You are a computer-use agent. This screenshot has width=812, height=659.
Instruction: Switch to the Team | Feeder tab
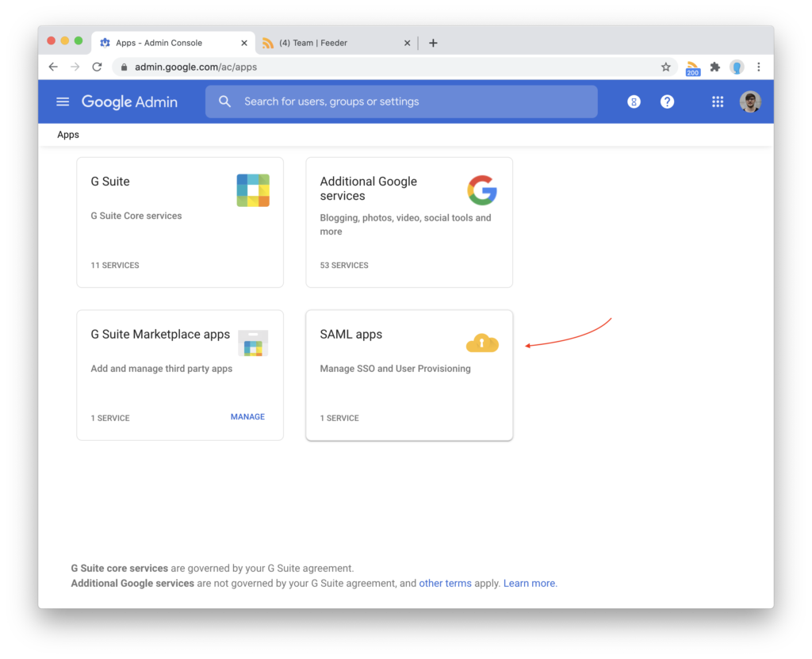pos(336,43)
